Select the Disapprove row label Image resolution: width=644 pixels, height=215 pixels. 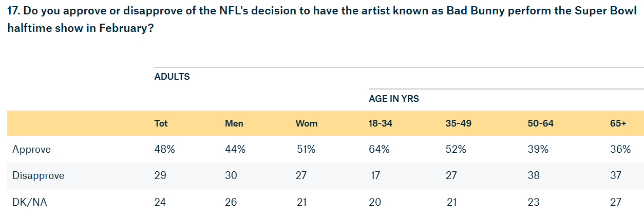(39, 175)
